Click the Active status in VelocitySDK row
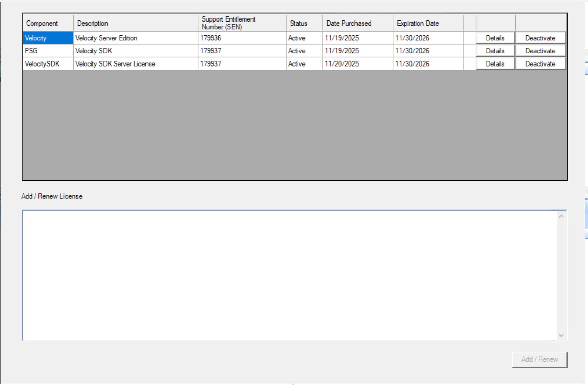The height and width of the screenshot is (385, 588). tap(304, 64)
